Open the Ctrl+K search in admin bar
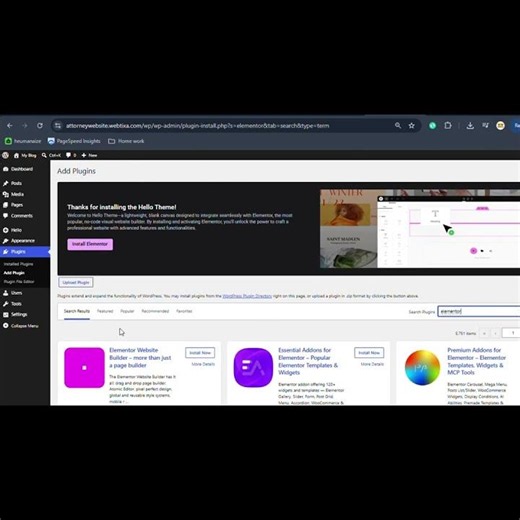The height and width of the screenshot is (520, 520). point(51,155)
